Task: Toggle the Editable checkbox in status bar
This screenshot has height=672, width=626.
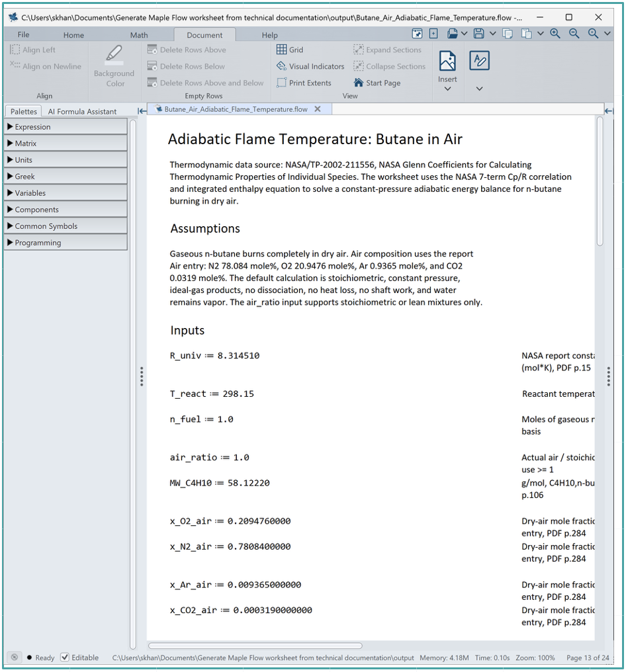Action: click(65, 657)
